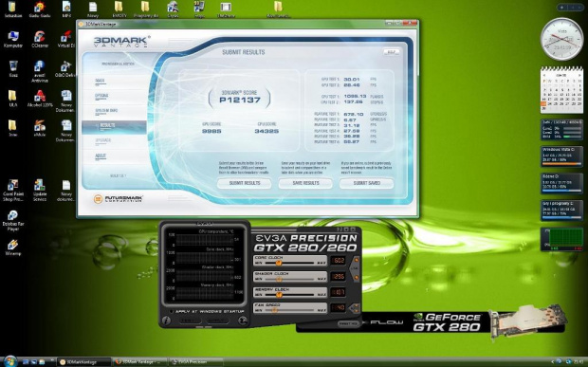Open the Alcohol 120% desktop icon
588x367 pixels.
click(x=40, y=99)
